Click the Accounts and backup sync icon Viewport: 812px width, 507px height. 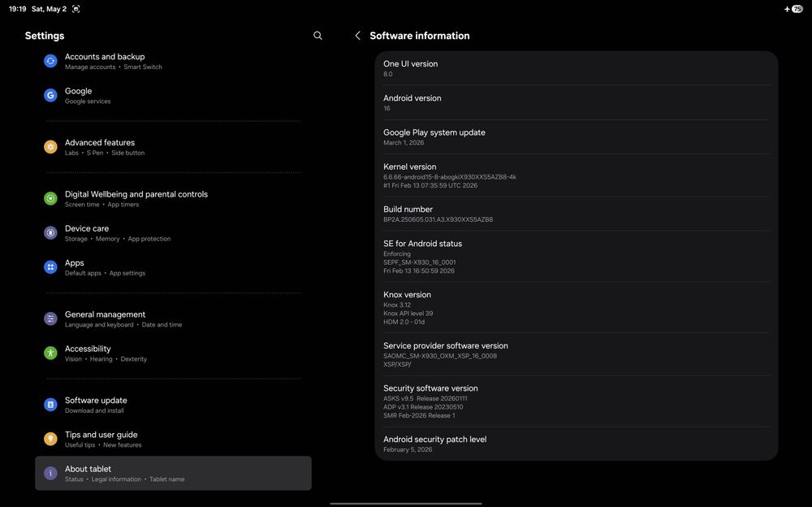click(50, 61)
